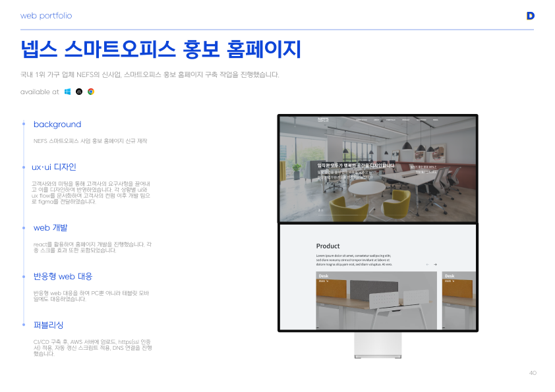
Task: Click the title "넵스 스마트오피스 홍보 홈페이지"
Action: pyautogui.click(x=161, y=49)
